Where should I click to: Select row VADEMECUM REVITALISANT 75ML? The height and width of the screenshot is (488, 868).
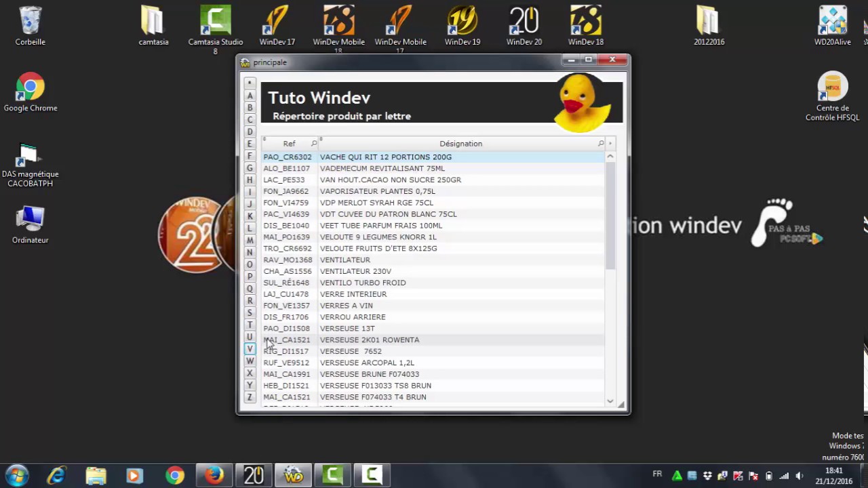433,168
